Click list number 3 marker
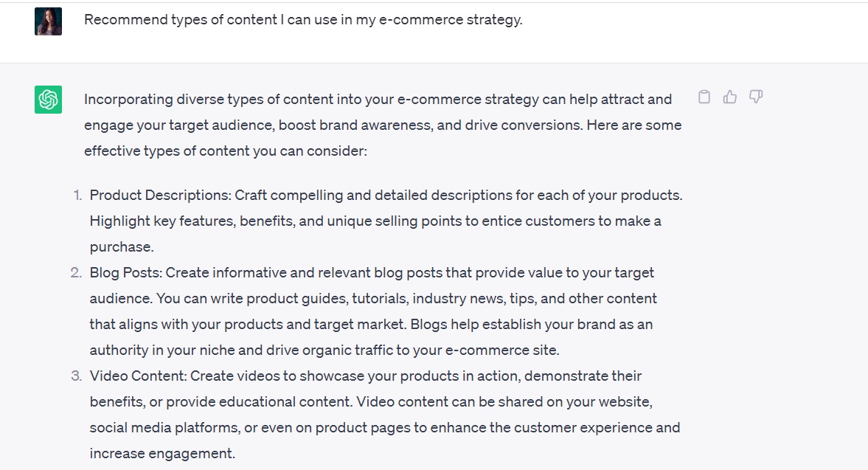 click(x=76, y=376)
